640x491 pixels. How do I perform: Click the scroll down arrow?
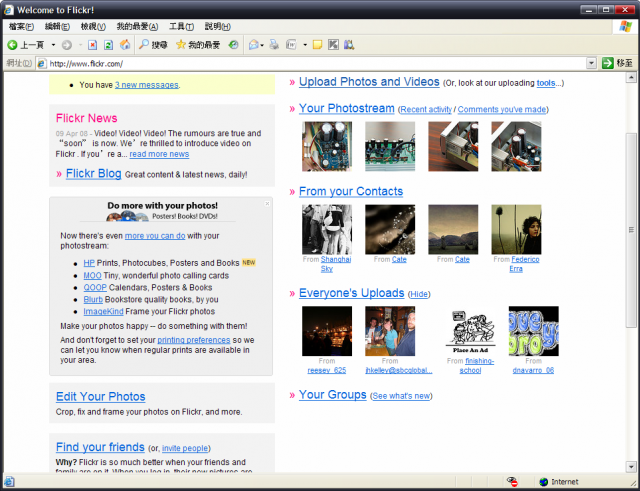click(x=631, y=467)
